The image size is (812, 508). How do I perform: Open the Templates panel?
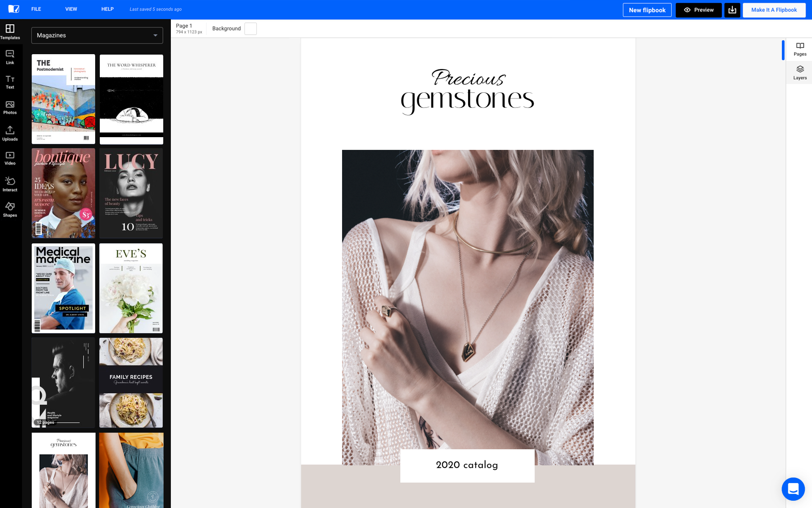[10, 32]
